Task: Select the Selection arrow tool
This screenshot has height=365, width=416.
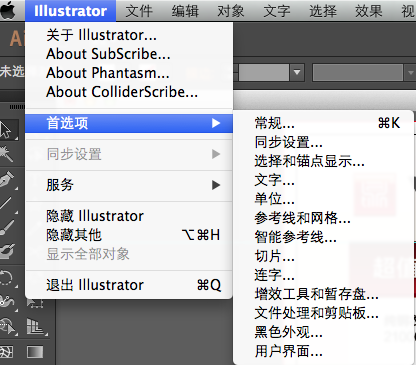Action: [x=7, y=130]
